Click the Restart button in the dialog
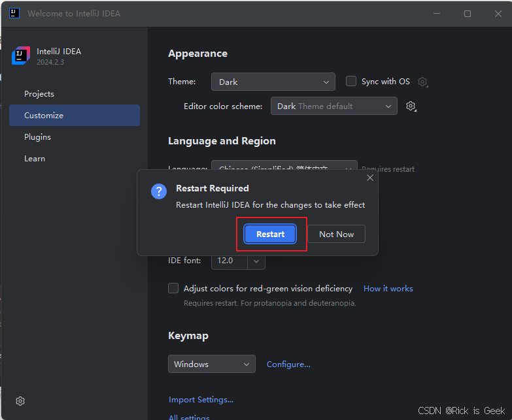Viewport: 512px width, 420px height. (270, 234)
